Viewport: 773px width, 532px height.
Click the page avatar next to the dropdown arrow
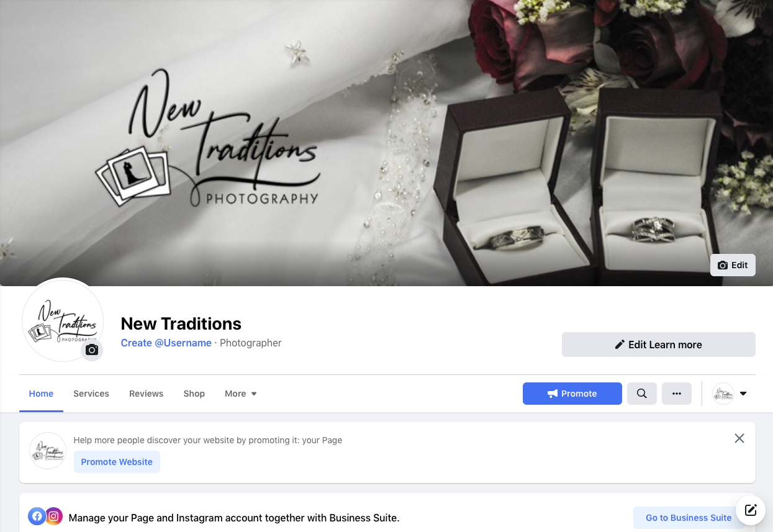click(723, 394)
